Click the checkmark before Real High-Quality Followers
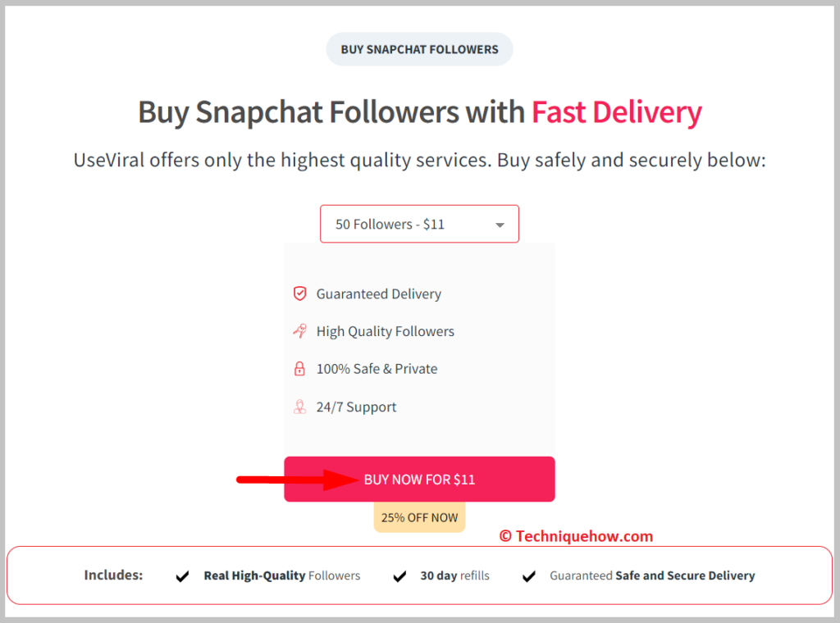This screenshot has width=840, height=623. coord(182,576)
